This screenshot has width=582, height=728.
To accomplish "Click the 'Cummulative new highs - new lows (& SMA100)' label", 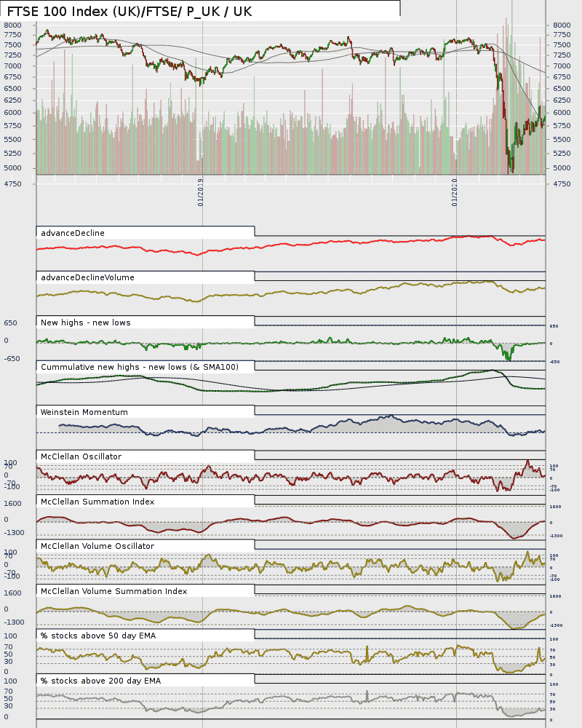I will point(140,367).
